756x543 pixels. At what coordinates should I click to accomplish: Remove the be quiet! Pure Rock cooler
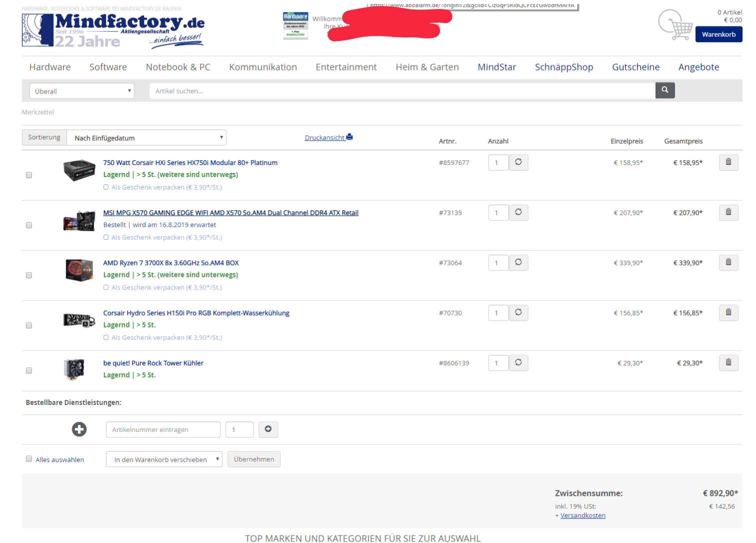[x=728, y=362]
